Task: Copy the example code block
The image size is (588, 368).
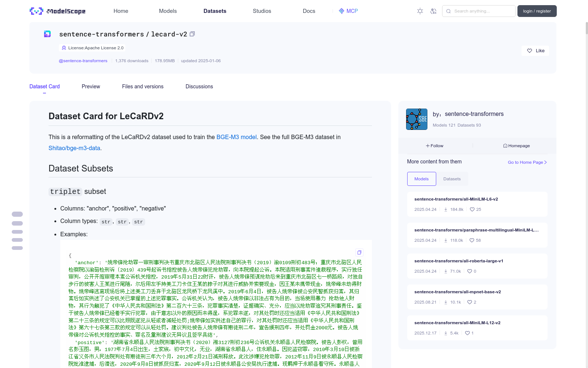Action: [x=359, y=252]
